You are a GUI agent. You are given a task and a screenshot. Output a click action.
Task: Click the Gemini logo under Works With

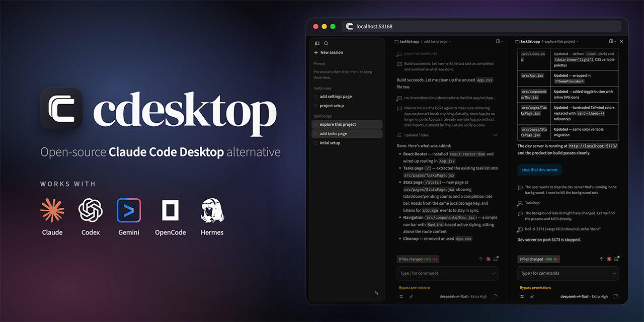(129, 210)
